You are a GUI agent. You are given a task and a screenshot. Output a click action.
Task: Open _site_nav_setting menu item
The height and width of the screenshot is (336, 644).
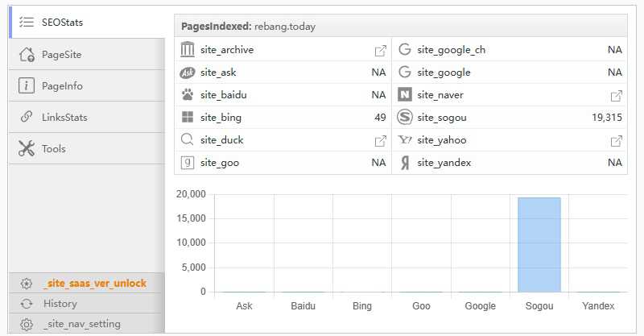[x=81, y=324]
